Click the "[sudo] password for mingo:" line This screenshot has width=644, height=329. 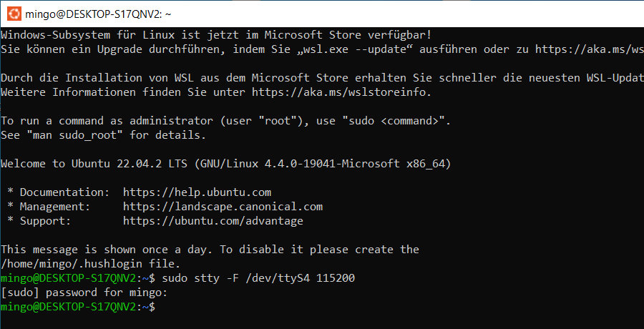[82, 293]
